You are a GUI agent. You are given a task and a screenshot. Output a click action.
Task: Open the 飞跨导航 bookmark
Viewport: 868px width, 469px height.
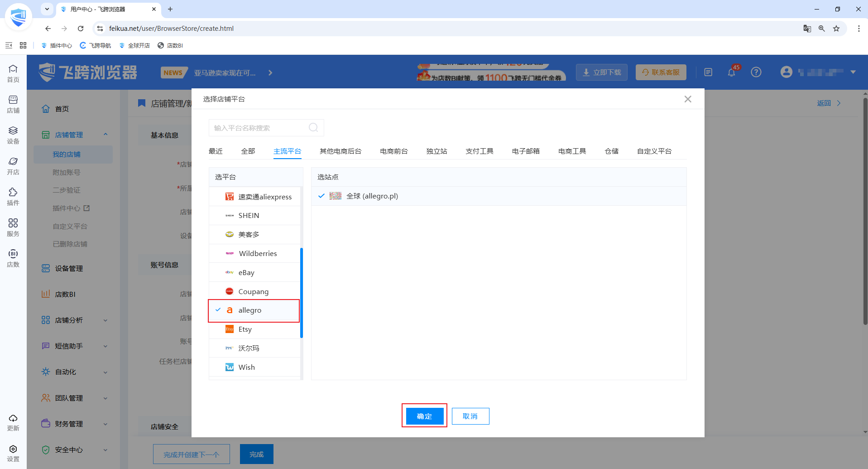point(96,45)
